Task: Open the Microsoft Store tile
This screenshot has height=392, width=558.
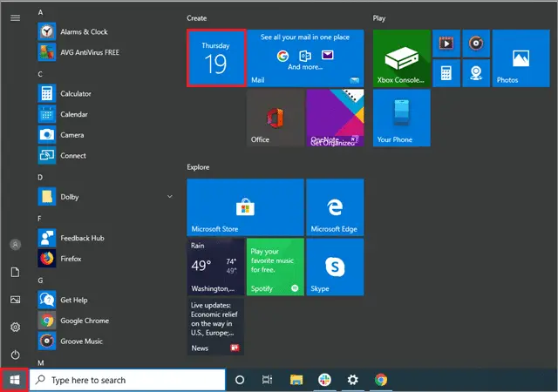Action: click(x=246, y=207)
